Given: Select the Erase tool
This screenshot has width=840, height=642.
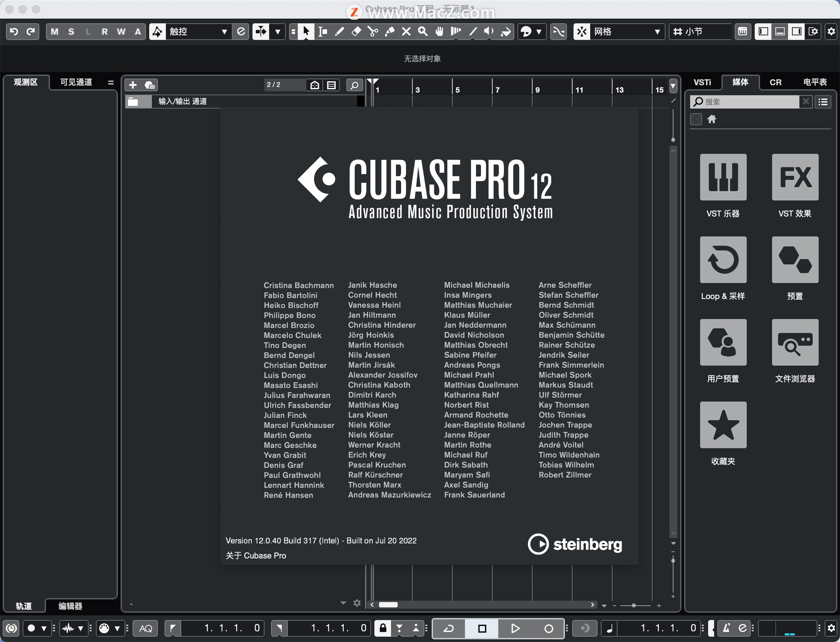Looking at the screenshot, I should click(x=356, y=31).
